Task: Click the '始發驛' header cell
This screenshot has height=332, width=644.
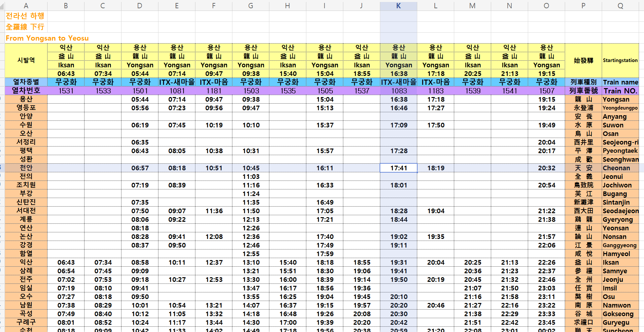Action: pyautogui.click(x=583, y=60)
